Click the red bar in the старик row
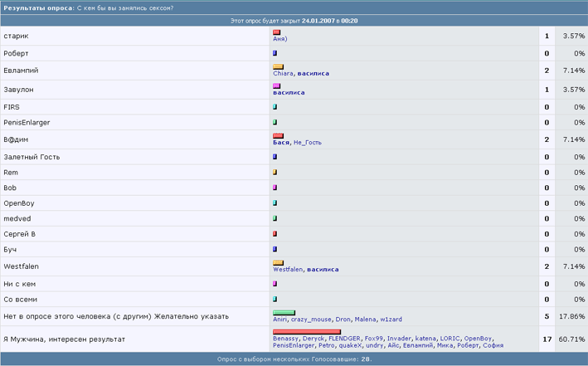Image resolution: width=588 pixels, height=366 pixels. point(277,32)
